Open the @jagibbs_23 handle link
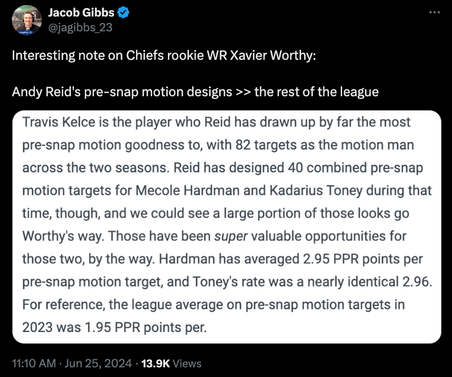 click(80, 27)
